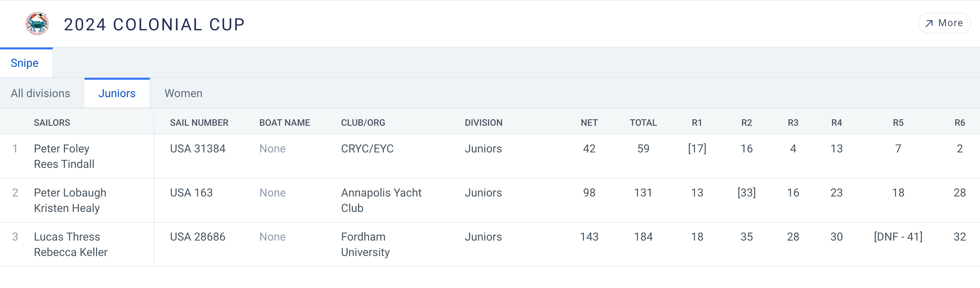Click the R1 race column header
This screenshot has width=980, height=288.
click(x=697, y=123)
